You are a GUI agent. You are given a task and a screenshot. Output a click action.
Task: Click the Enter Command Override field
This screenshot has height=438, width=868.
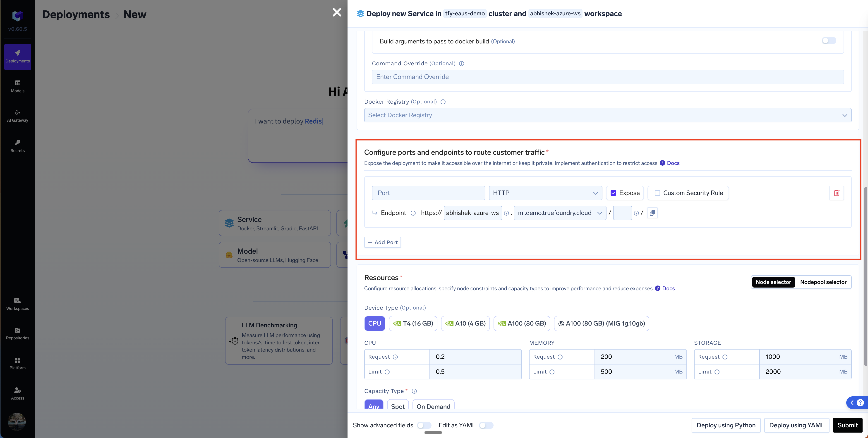click(x=608, y=77)
